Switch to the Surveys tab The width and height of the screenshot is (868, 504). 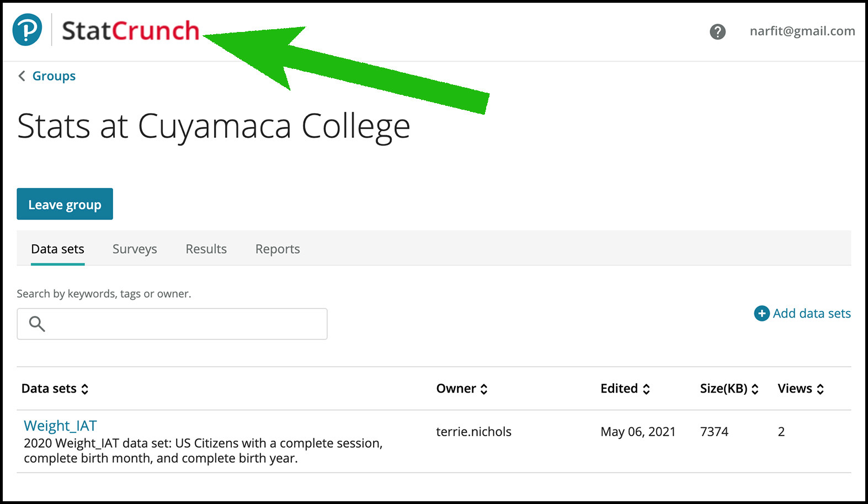click(135, 249)
